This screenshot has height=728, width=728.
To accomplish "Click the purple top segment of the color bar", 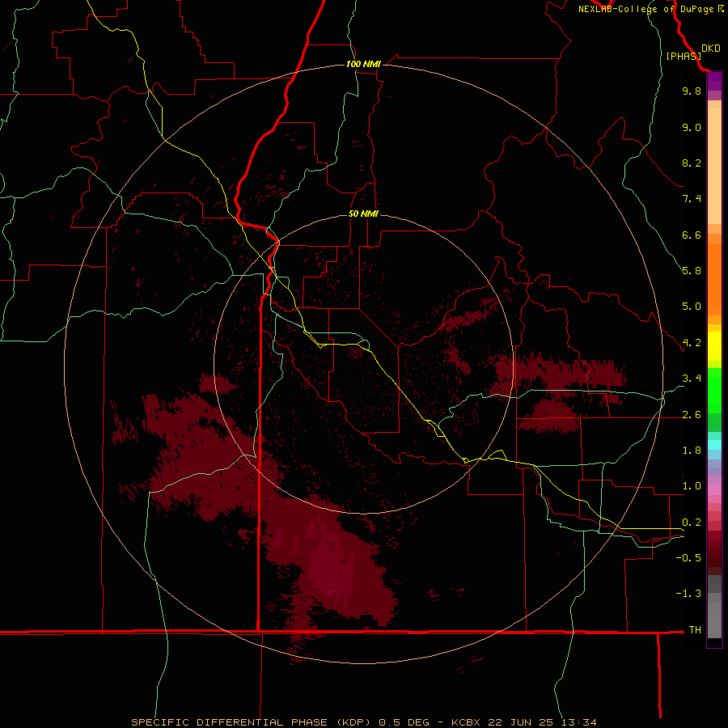I will [714, 81].
